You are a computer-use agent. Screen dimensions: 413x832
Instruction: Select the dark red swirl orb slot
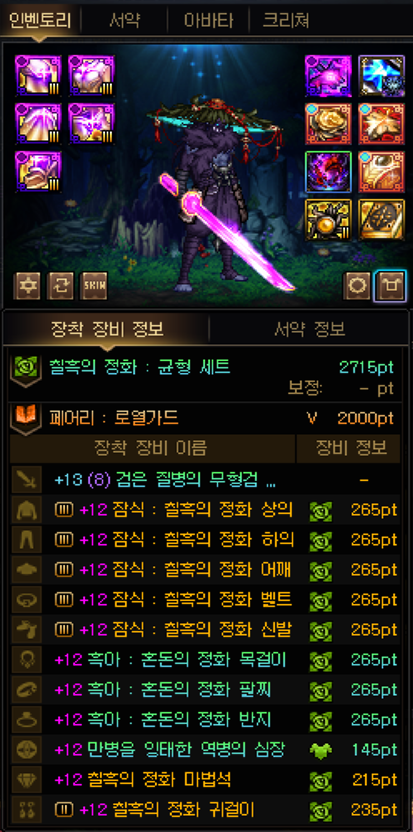pyautogui.click(x=328, y=172)
